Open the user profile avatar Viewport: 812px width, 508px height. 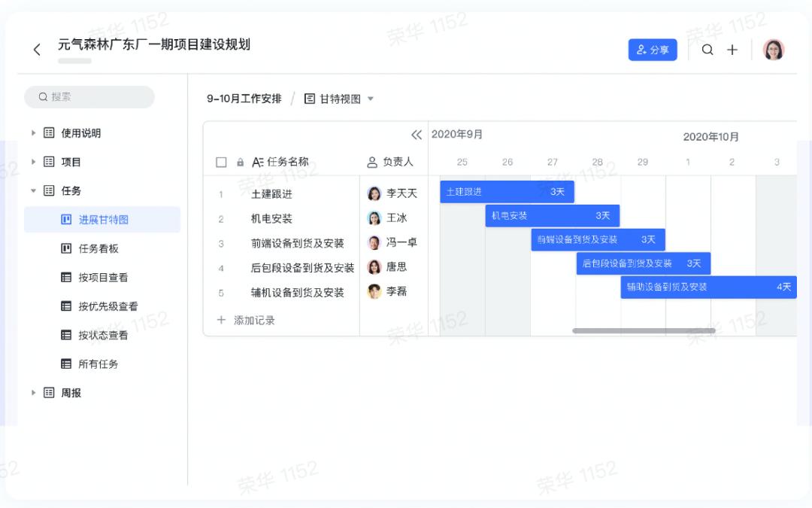pyautogui.click(x=773, y=50)
